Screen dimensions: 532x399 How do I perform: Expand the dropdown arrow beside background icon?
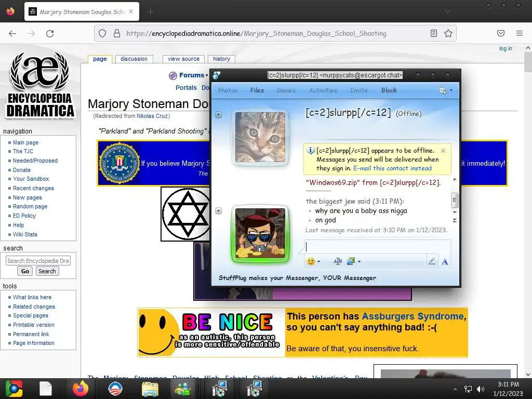(360, 261)
